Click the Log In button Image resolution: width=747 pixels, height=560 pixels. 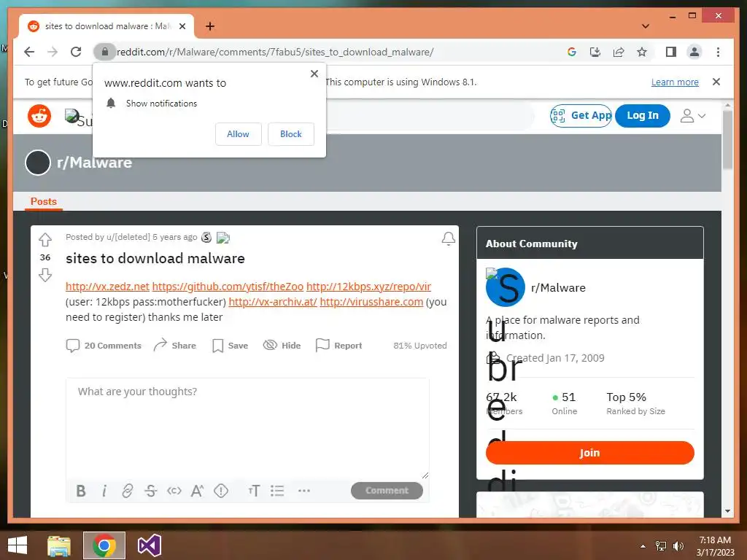(642, 116)
